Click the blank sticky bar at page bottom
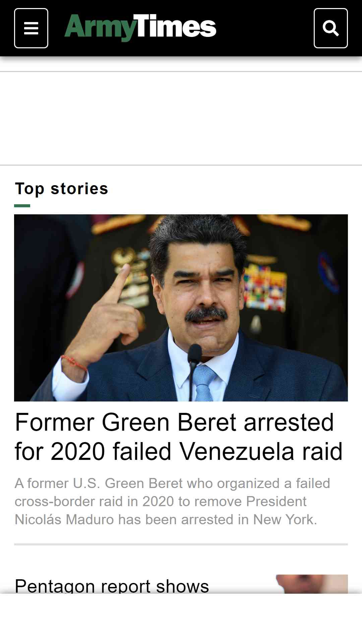 (x=181, y=619)
